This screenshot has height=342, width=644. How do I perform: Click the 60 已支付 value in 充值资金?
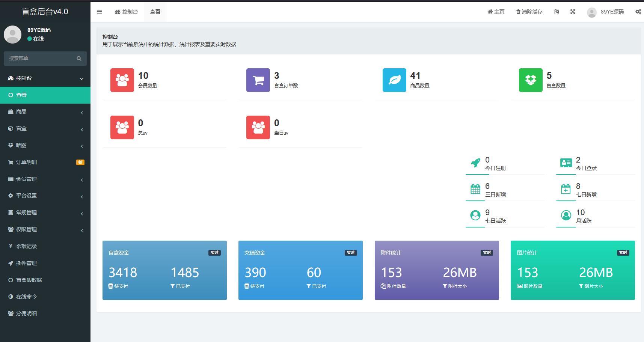coord(314,273)
